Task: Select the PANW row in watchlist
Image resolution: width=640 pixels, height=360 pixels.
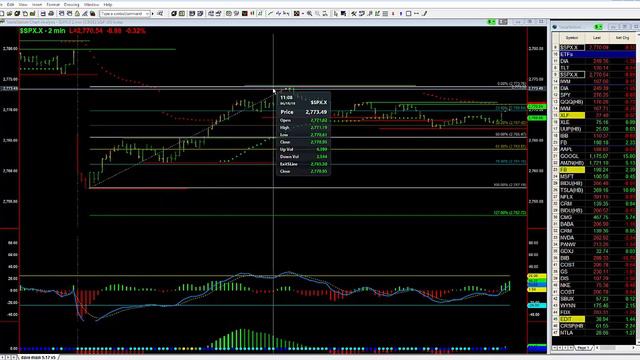Action: point(595,244)
